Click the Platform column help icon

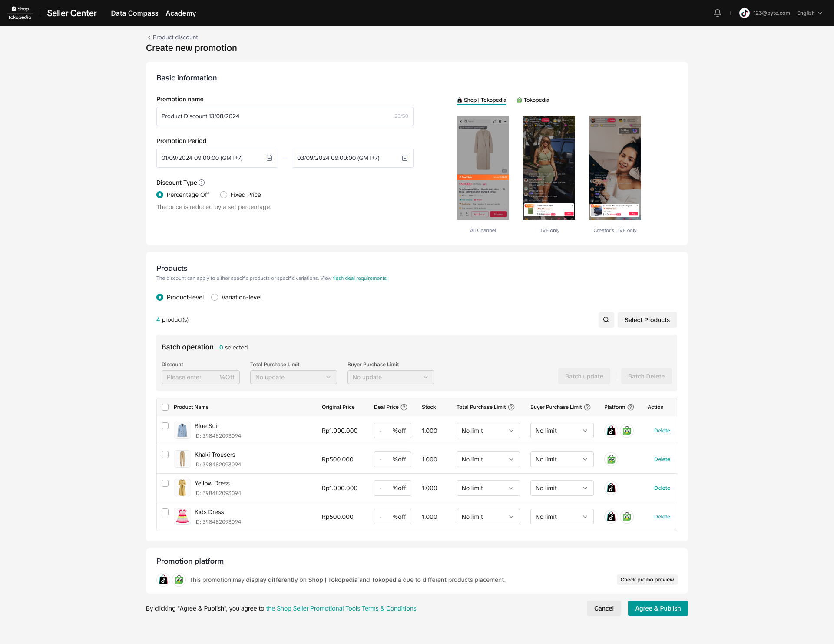pos(631,407)
